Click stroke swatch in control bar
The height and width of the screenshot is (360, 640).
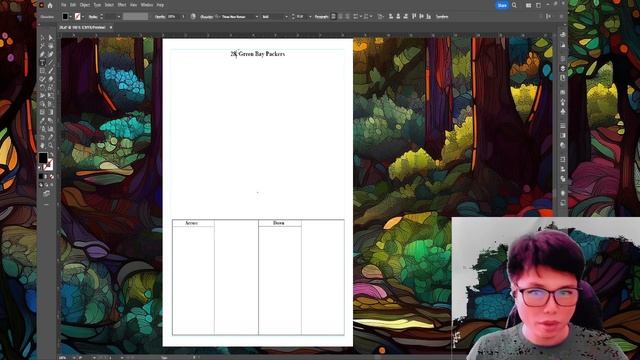tap(78, 17)
